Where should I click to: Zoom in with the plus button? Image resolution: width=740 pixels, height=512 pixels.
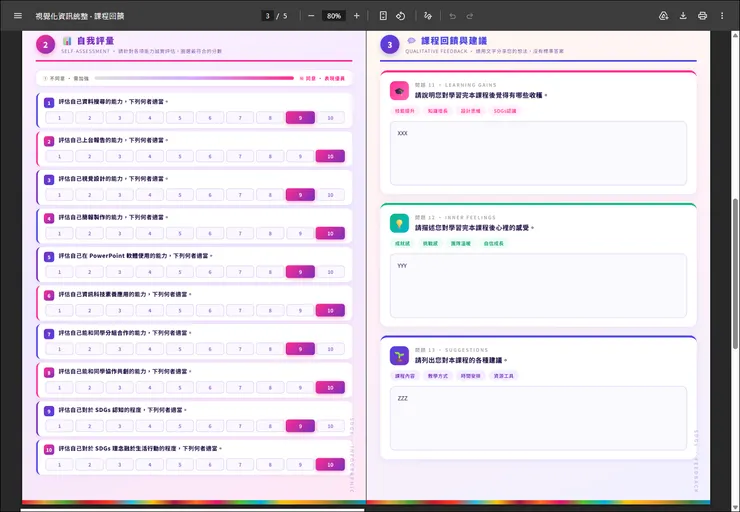pos(357,16)
